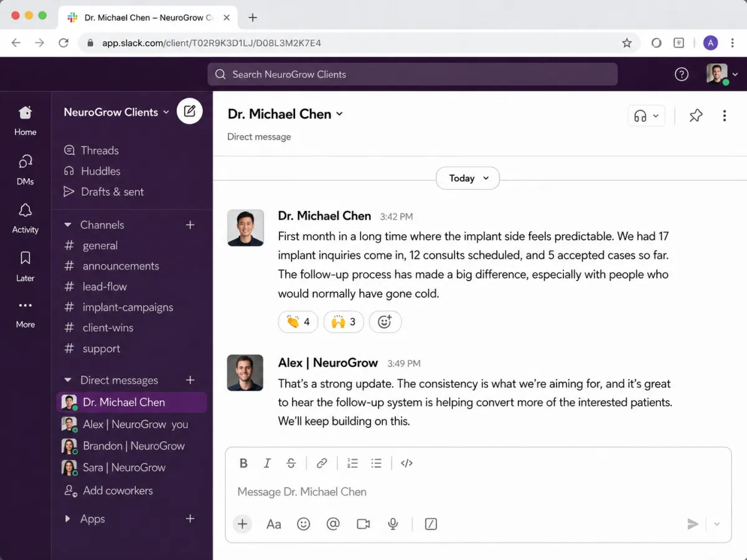747x560 pixels.
Task: Open attachments plus button in composer
Action: tap(243, 524)
